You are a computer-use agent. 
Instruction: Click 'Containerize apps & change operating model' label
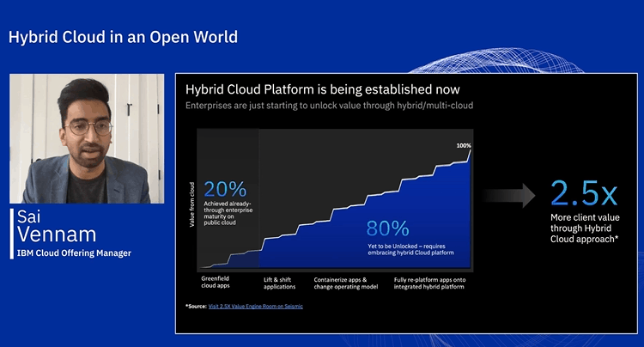346,283
